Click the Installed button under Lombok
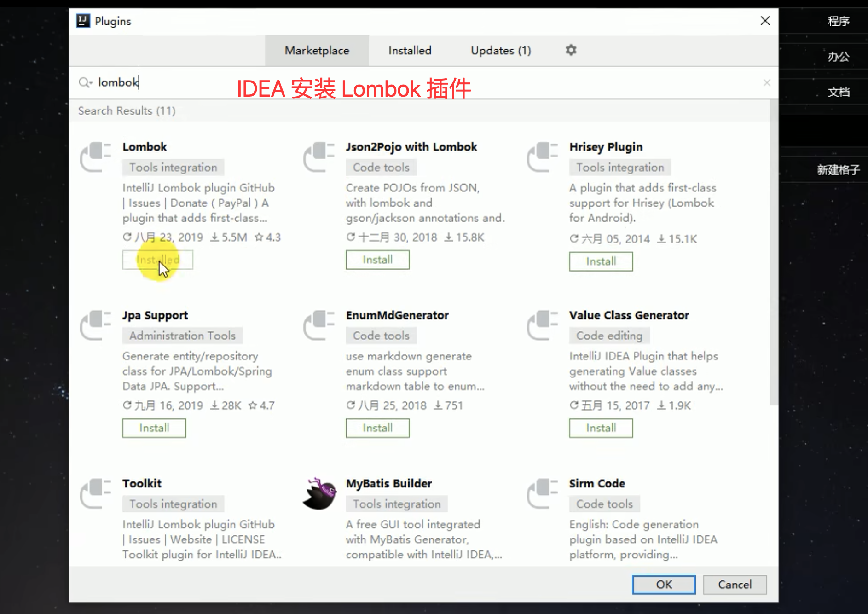868x614 pixels. click(x=157, y=260)
